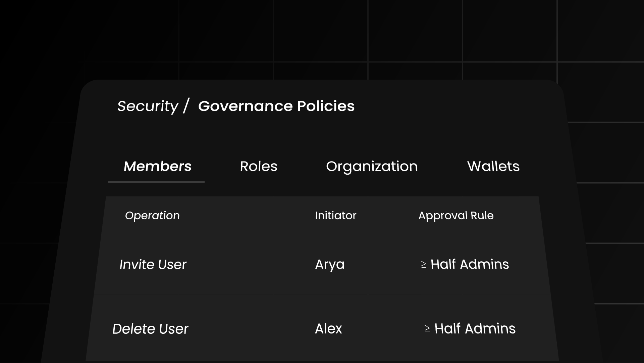The width and height of the screenshot is (644, 363).
Task: Click the ≥ symbol in Delete User row
Action: coord(427,329)
